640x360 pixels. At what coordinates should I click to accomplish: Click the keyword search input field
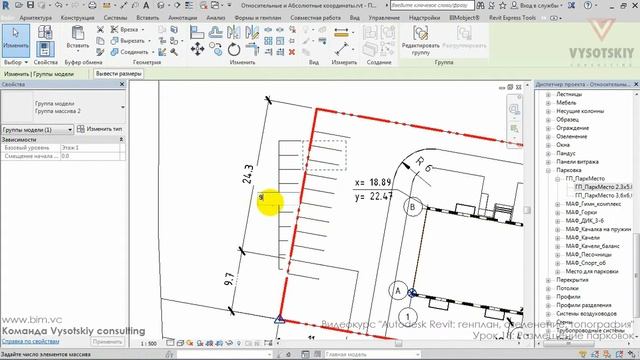(x=432, y=6)
